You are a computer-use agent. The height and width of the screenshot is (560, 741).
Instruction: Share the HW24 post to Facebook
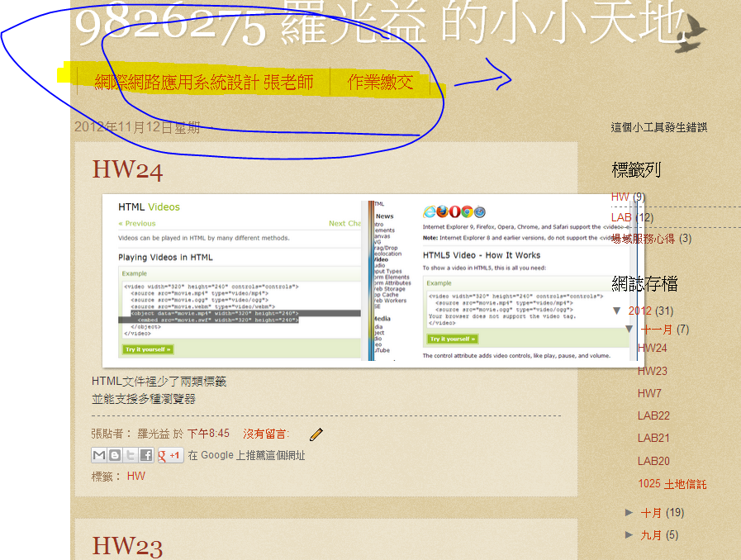(146, 455)
